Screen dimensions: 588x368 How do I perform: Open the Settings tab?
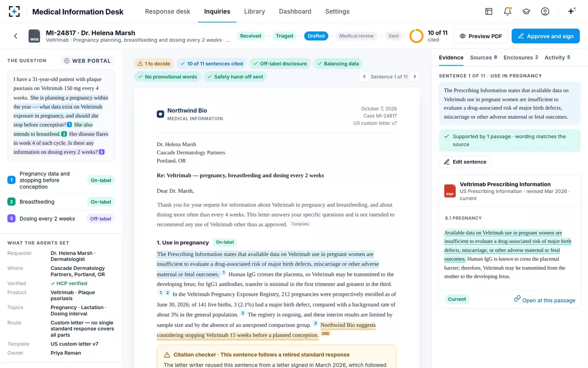pos(337,11)
